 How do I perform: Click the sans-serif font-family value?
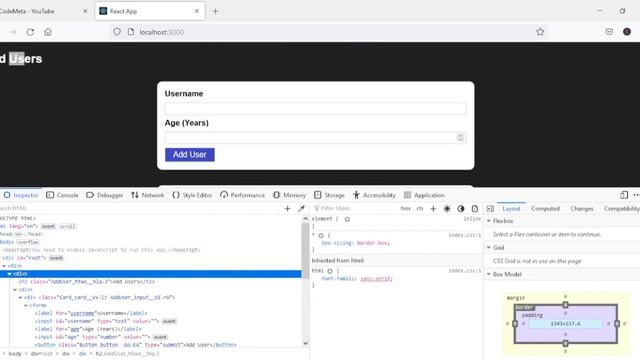(376, 279)
